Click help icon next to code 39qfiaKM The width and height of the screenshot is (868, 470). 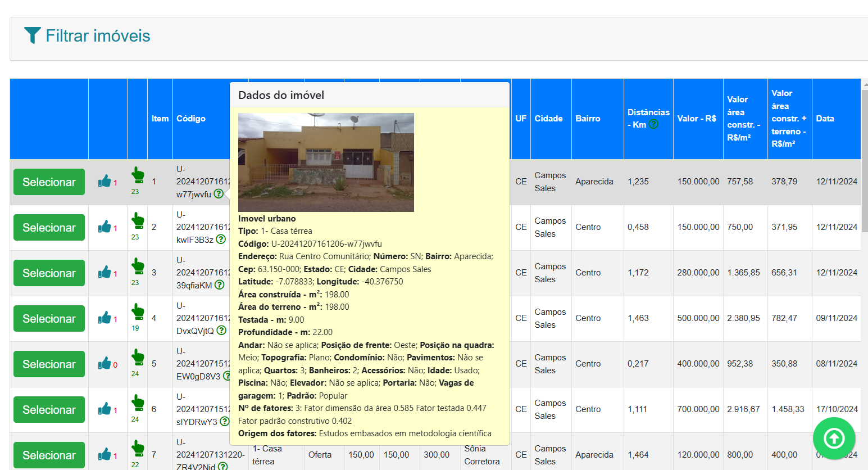click(x=219, y=285)
